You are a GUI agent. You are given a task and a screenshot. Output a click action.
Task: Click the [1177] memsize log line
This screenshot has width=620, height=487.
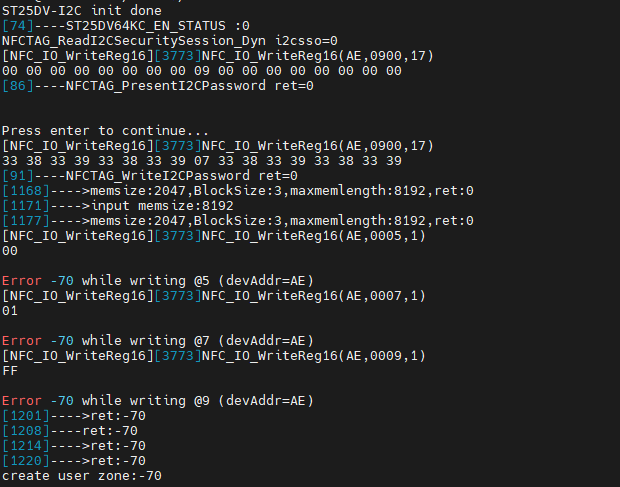point(238,221)
